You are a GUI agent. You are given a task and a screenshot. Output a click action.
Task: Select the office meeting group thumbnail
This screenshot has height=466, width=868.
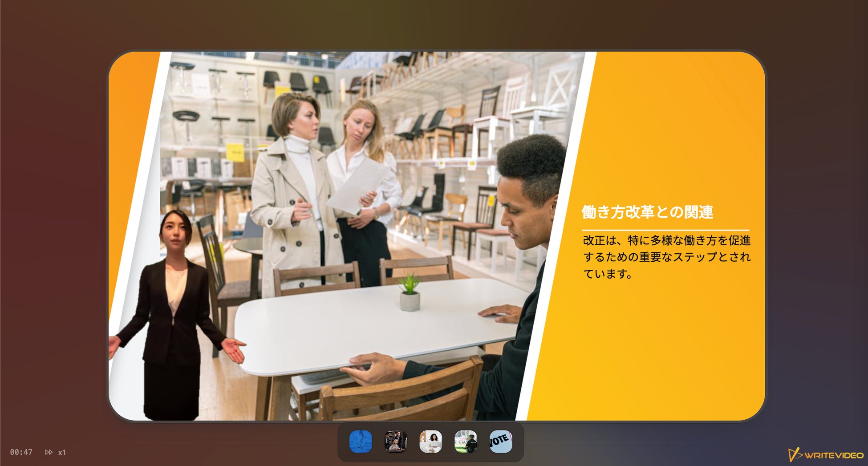pyautogui.click(x=396, y=442)
